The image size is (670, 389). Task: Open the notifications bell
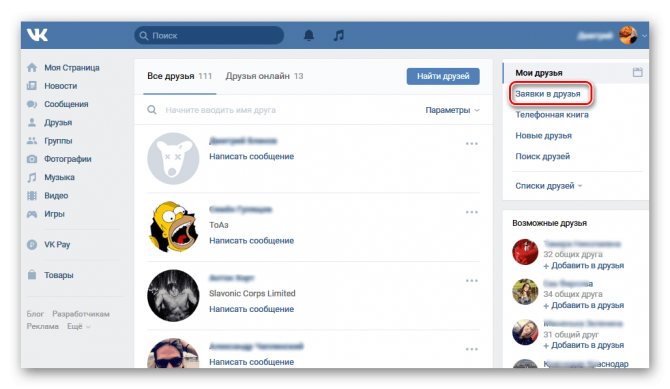coord(309,35)
